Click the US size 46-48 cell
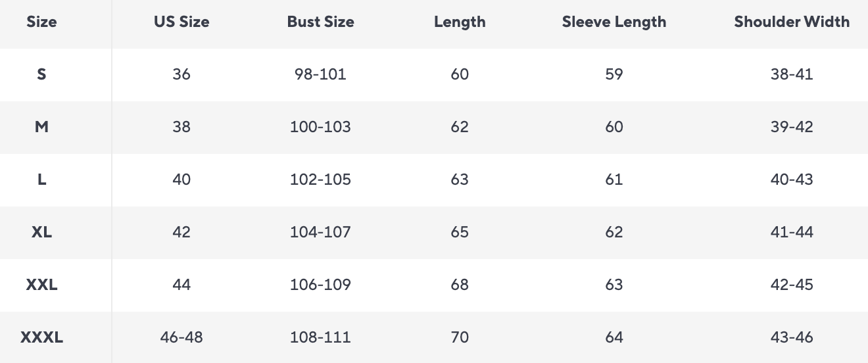868x363 pixels. tap(181, 337)
